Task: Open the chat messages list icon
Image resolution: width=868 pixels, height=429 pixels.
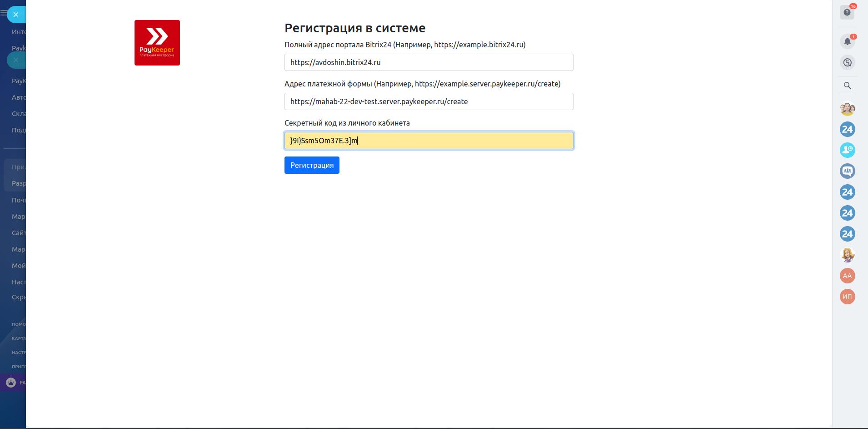Action: 847,63
